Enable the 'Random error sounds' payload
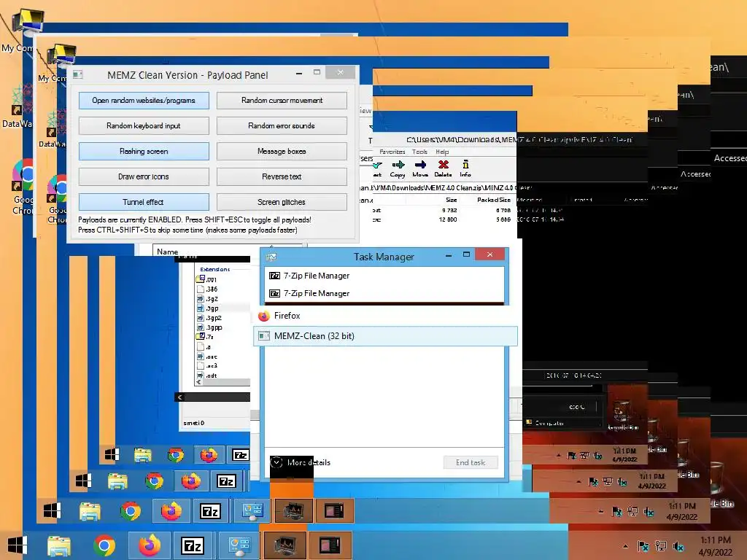747x560 pixels. (282, 125)
